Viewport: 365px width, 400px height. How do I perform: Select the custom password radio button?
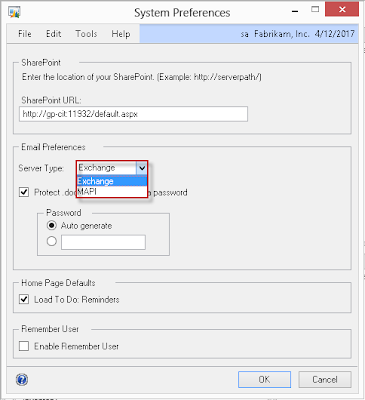pyautogui.click(x=51, y=241)
